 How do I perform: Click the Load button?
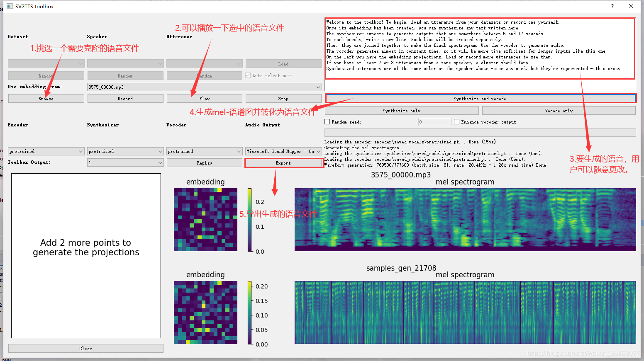(283, 64)
